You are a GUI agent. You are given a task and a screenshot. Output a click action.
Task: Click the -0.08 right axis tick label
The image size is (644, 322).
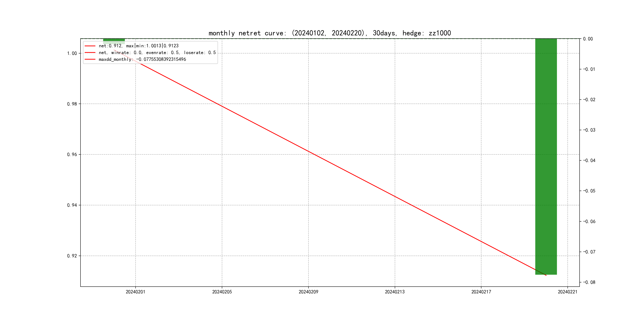(589, 282)
